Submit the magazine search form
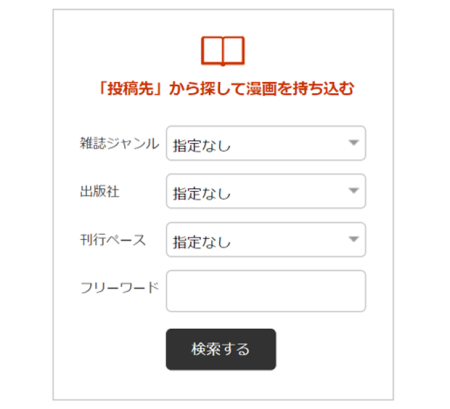Screen dimensions: 450x409 tap(221, 349)
